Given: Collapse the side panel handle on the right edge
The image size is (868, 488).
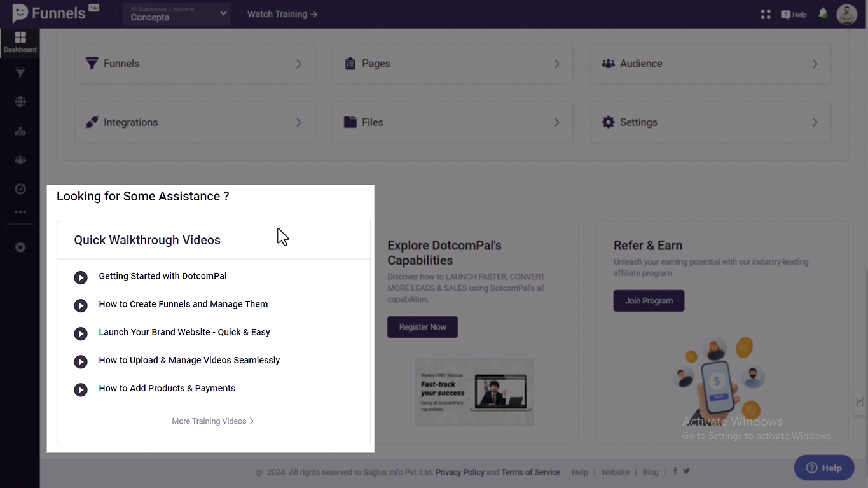Looking at the screenshot, I should (x=860, y=401).
